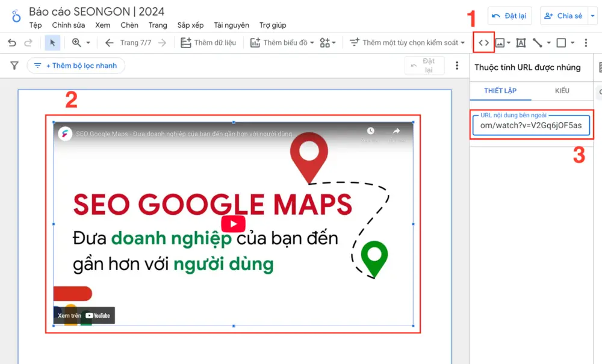Select the selection mode arrow tool
The height and width of the screenshot is (364, 602).
point(52,43)
